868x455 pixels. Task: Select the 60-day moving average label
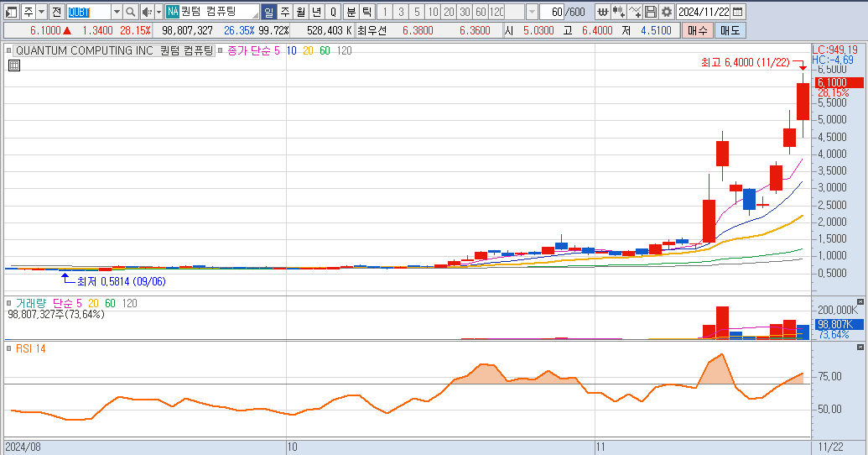click(x=325, y=51)
